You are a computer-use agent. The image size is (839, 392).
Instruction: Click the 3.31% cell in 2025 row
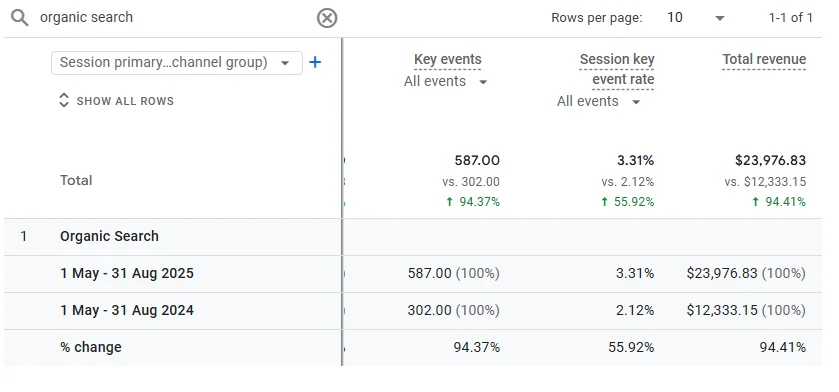coord(635,273)
